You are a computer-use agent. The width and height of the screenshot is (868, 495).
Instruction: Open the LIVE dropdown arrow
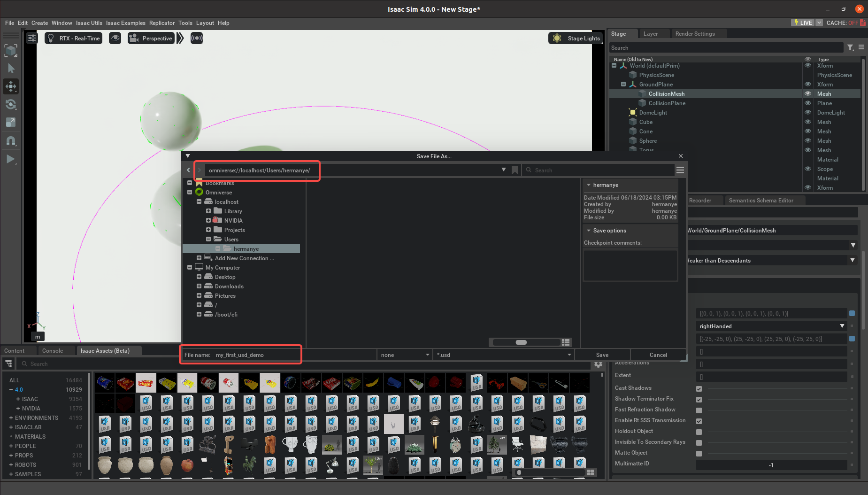point(819,23)
